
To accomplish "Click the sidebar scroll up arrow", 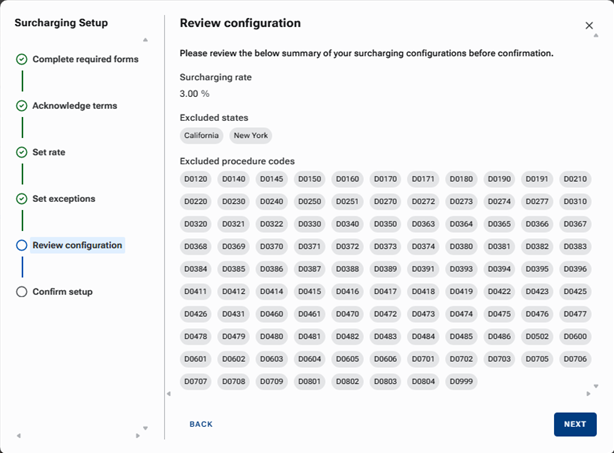I will point(145,40).
